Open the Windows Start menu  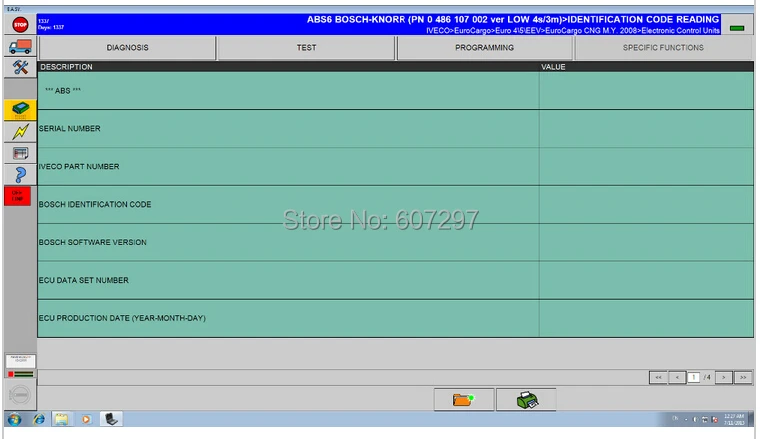point(14,419)
